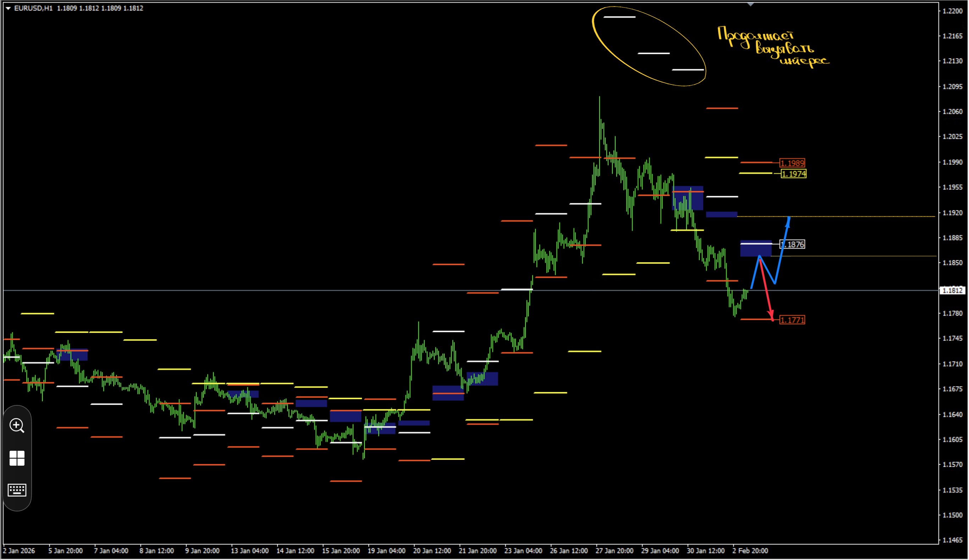Show the on-screen keyboard icon
969x560 pixels.
click(x=17, y=490)
